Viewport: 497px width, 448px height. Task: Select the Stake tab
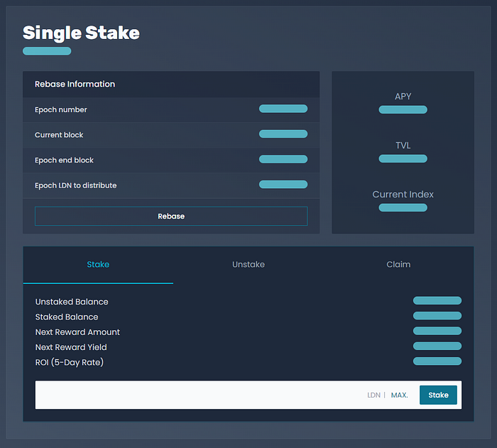pos(98,264)
